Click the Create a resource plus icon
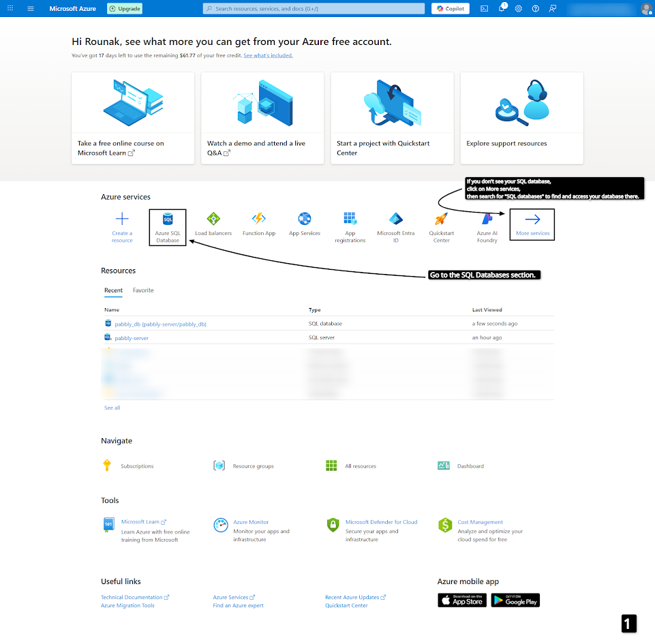 122,219
